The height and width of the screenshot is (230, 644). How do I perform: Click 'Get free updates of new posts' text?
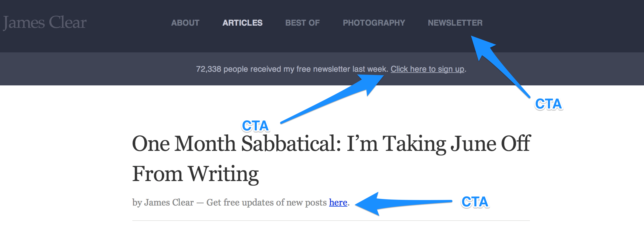(x=266, y=202)
